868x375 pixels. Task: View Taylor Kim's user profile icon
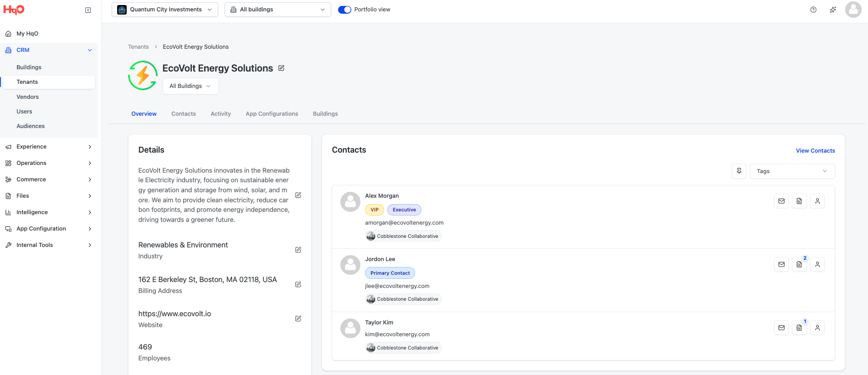817,328
